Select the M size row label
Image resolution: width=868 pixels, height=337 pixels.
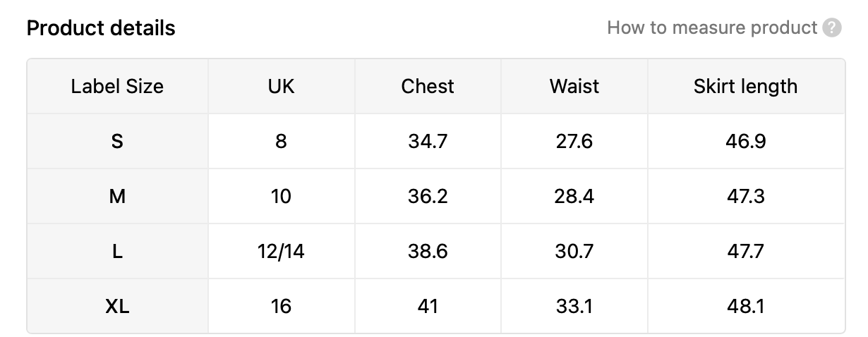(117, 196)
